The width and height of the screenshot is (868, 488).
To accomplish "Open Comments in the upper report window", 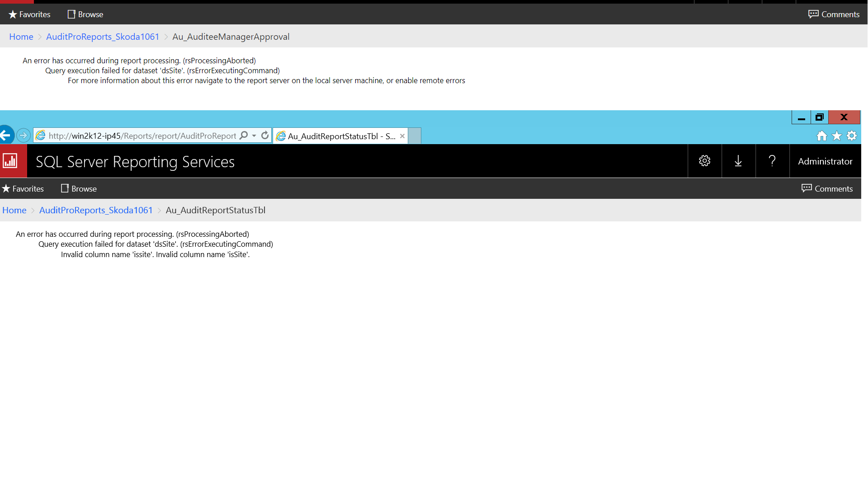I will [834, 14].
